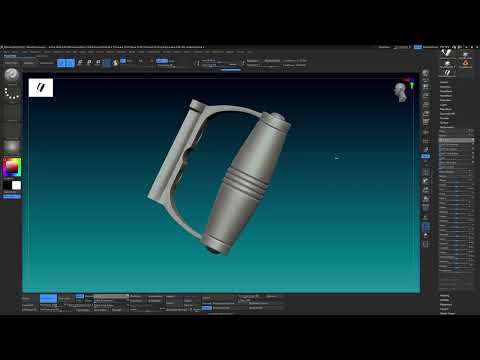Open the large current tool thumbnail
Viewport: 480px width, 360px height.
point(447,53)
